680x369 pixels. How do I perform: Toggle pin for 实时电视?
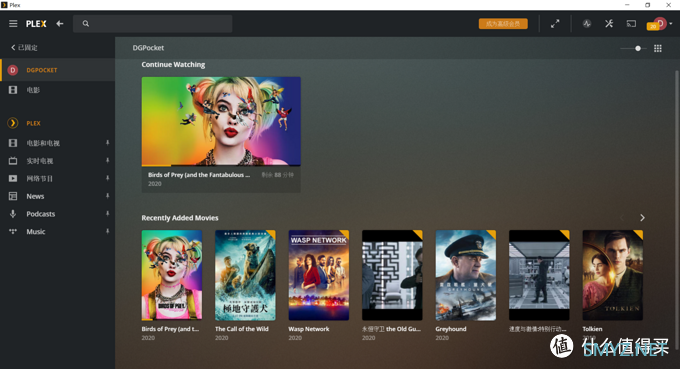pyautogui.click(x=108, y=160)
